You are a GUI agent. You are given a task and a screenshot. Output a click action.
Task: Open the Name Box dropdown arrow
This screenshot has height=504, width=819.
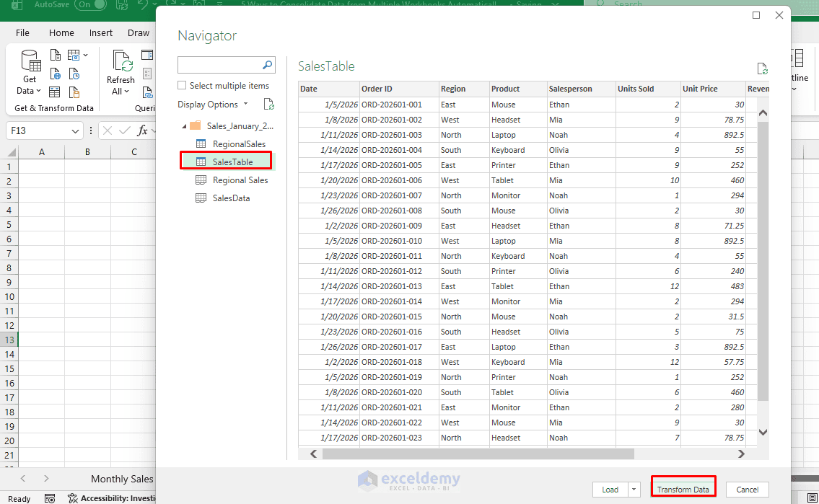click(x=75, y=131)
